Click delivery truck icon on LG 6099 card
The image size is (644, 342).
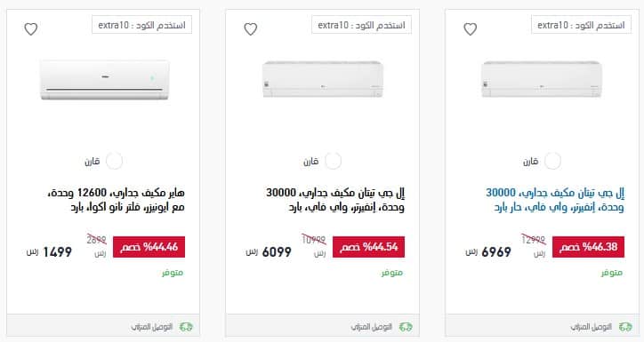406,327
